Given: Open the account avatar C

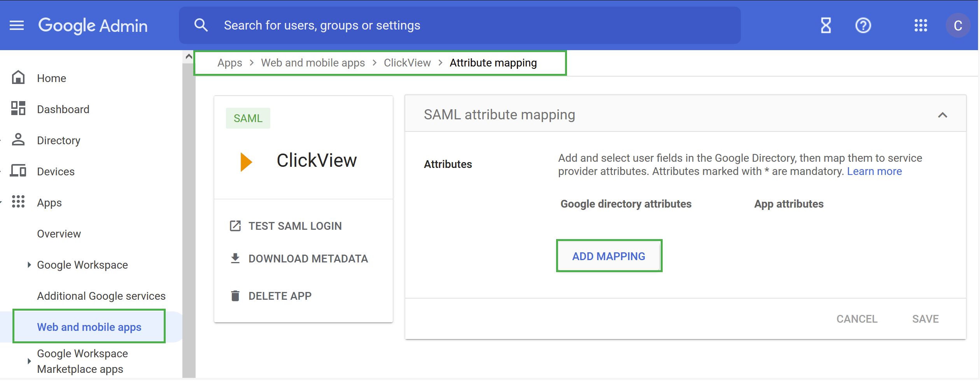Looking at the screenshot, I should 958,26.
